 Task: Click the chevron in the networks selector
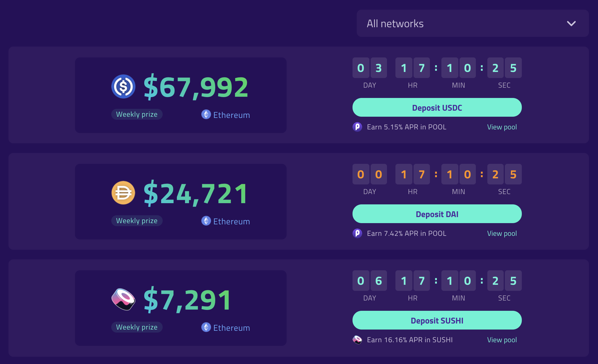[x=571, y=23]
